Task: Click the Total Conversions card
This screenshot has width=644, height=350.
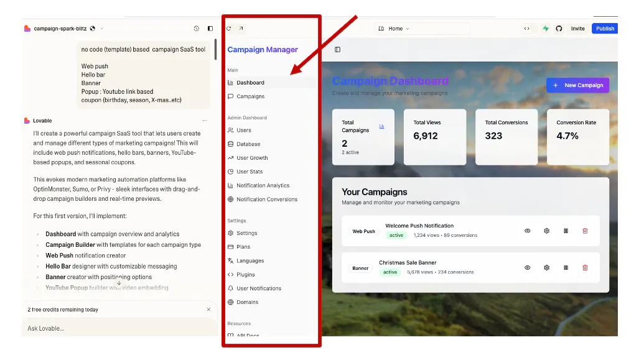Action: pyautogui.click(x=506, y=137)
